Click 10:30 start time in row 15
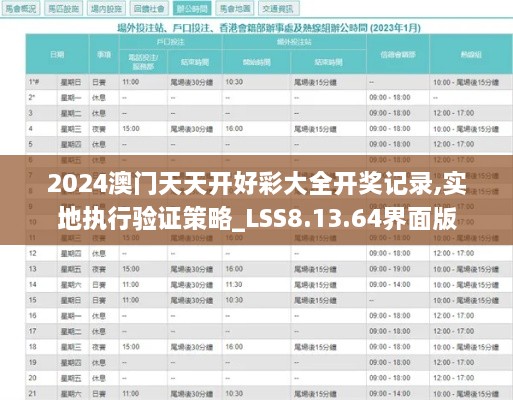The width and height of the screenshot is (513, 400). [234, 300]
